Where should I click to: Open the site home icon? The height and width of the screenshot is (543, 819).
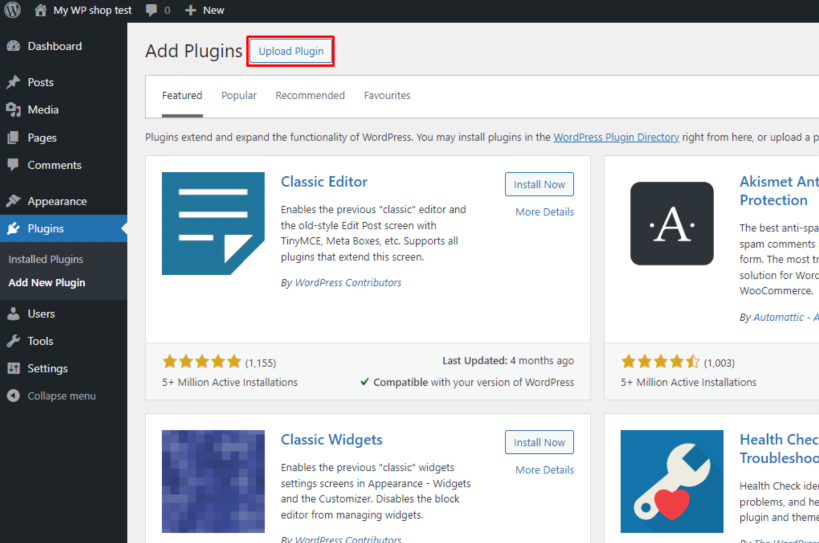pyautogui.click(x=40, y=10)
